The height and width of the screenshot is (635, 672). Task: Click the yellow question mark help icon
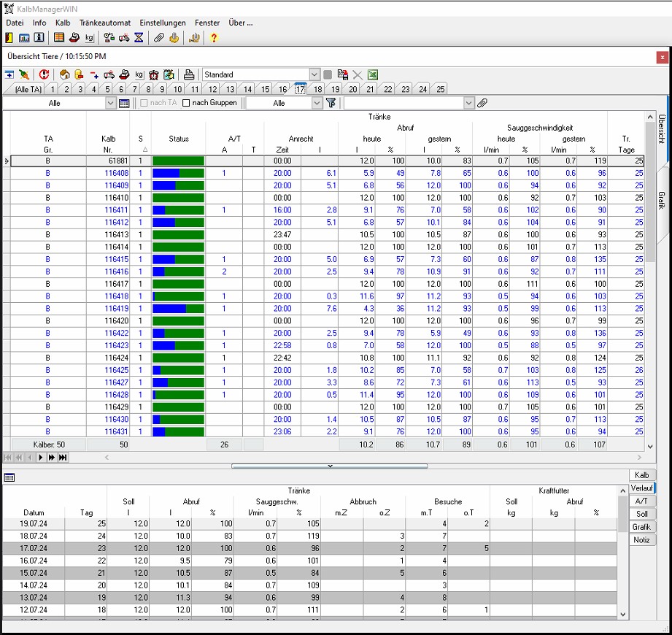214,38
